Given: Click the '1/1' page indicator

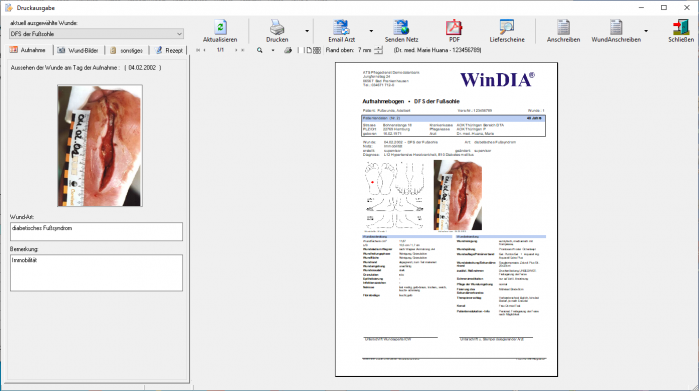Looking at the screenshot, I should pos(220,50).
